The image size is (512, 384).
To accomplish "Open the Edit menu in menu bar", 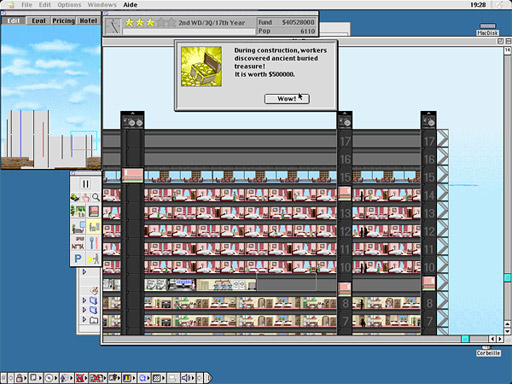I will coord(45,5).
